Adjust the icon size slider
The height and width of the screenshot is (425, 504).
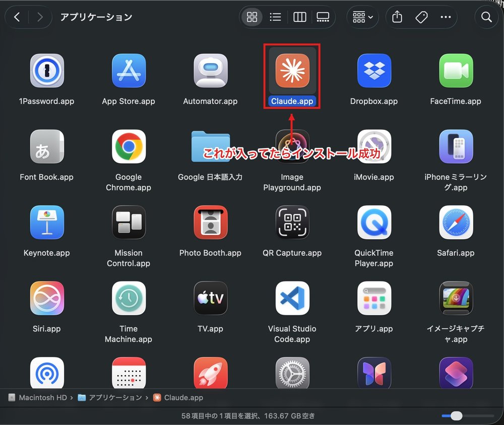(456, 415)
